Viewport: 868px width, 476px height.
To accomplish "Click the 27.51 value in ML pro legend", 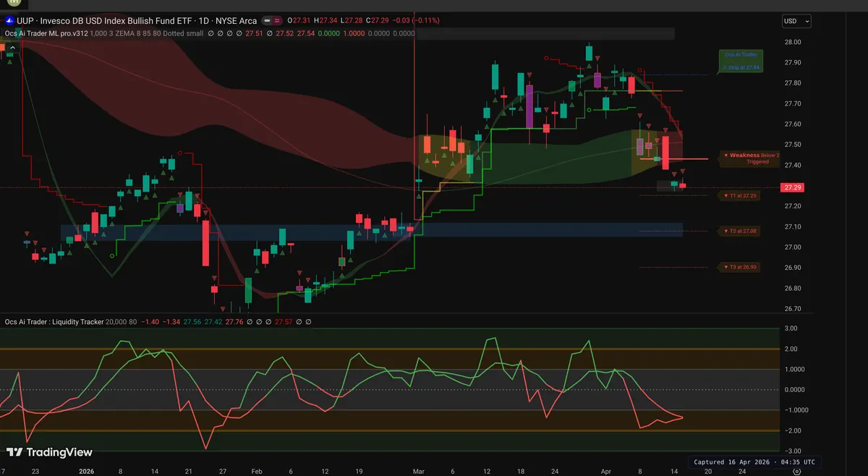I will (x=254, y=33).
